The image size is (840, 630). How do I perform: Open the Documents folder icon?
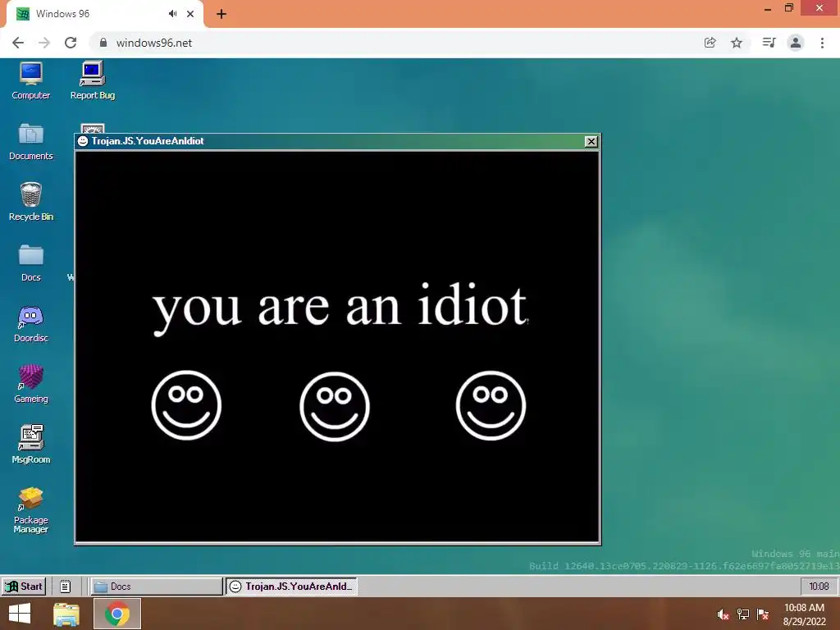(30, 141)
